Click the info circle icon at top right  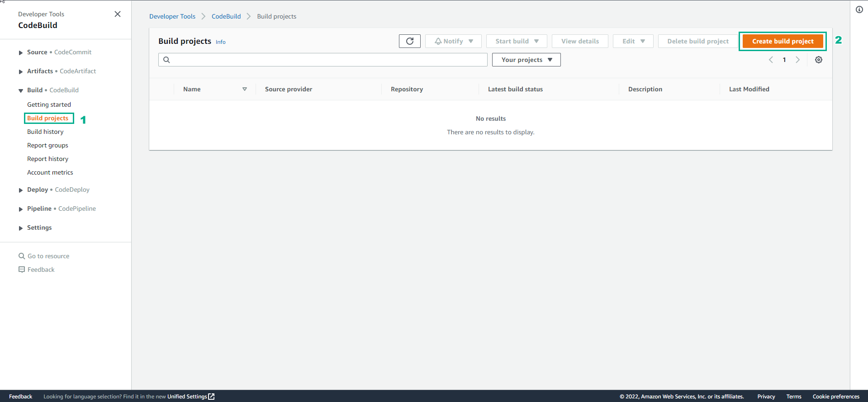[859, 9]
